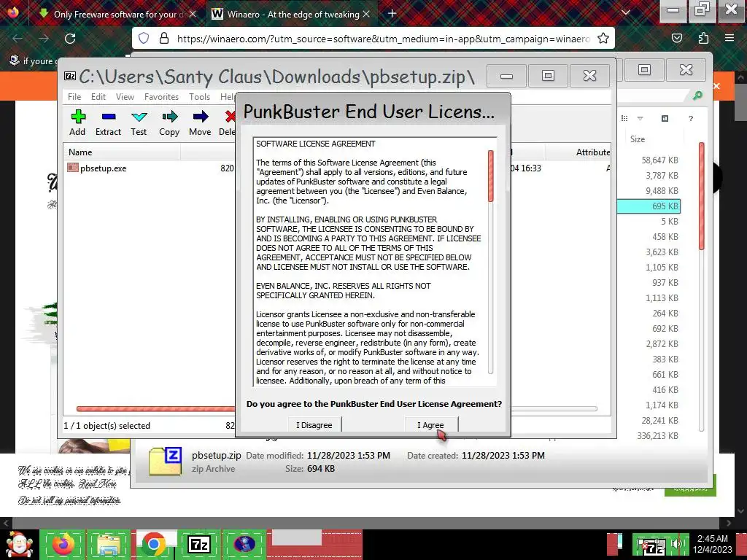The image size is (747, 560).
Task: Click 'Do not sell my personal information' link
Action: [69, 500]
